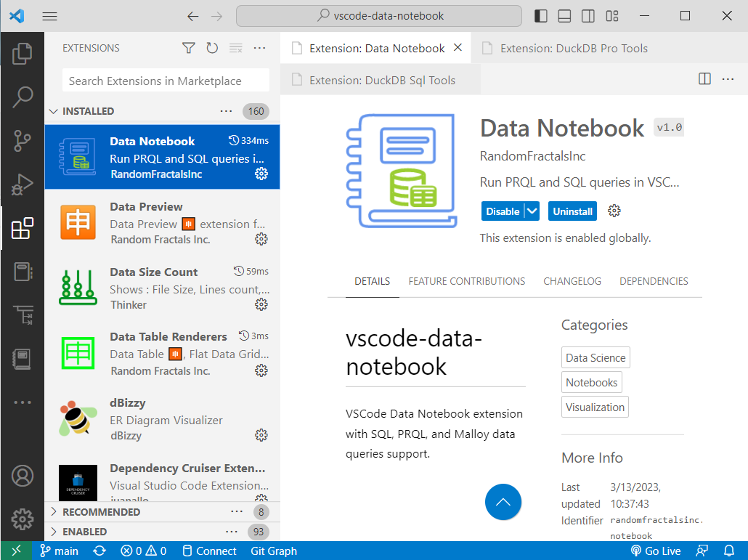748x560 pixels.
Task: Go forward with the right arrow
Action: pos(216,16)
